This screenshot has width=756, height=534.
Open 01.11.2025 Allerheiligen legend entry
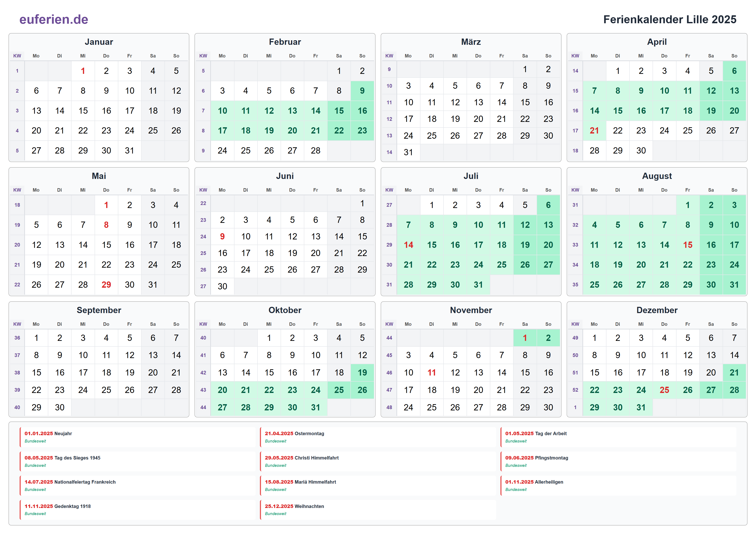618,486
